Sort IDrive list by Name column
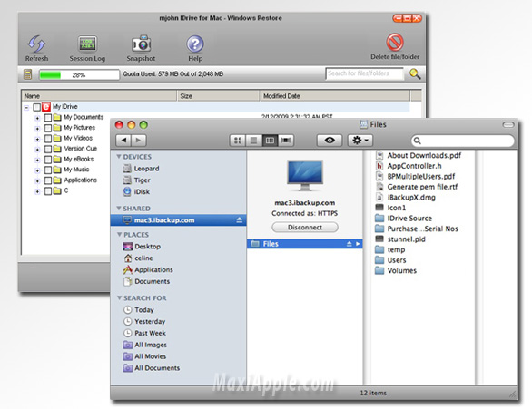The image size is (532, 409). pyautogui.click(x=100, y=96)
